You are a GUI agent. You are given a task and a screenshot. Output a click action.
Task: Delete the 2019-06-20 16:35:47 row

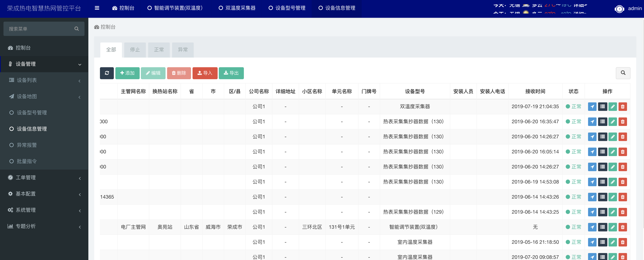[623, 122]
